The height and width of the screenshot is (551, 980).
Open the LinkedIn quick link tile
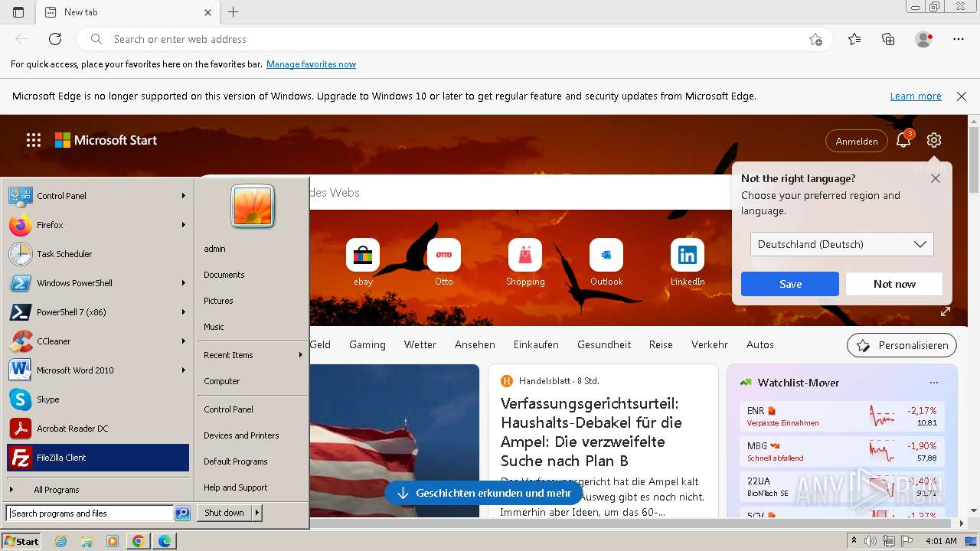(688, 262)
